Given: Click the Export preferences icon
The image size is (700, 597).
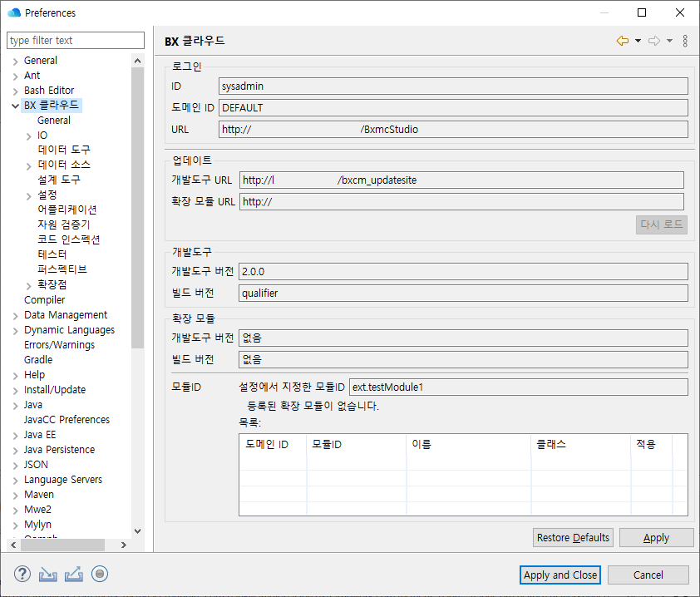Looking at the screenshot, I should click(74, 574).
